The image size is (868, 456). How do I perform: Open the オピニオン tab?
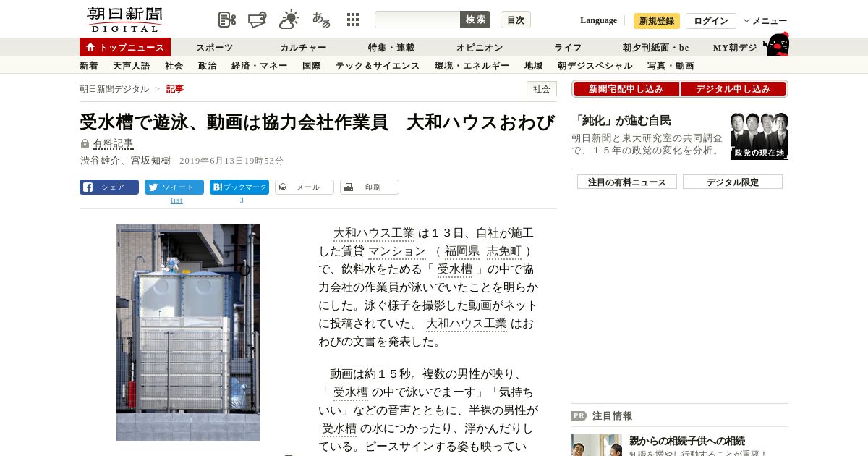479,47
